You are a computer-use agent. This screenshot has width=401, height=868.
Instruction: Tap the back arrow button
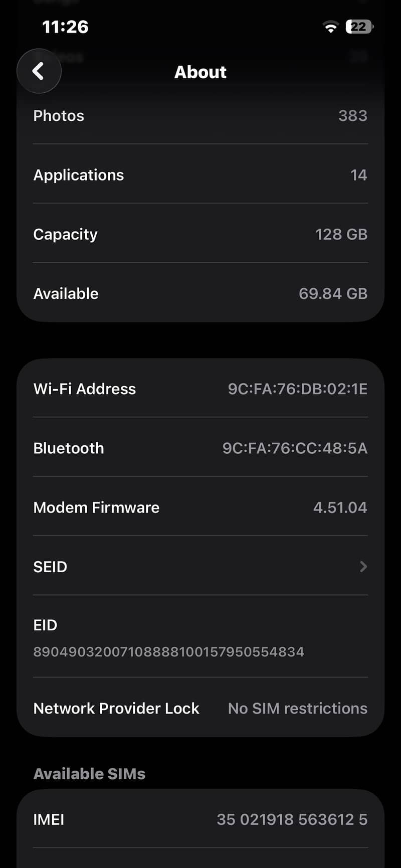(x=39, y=71)
